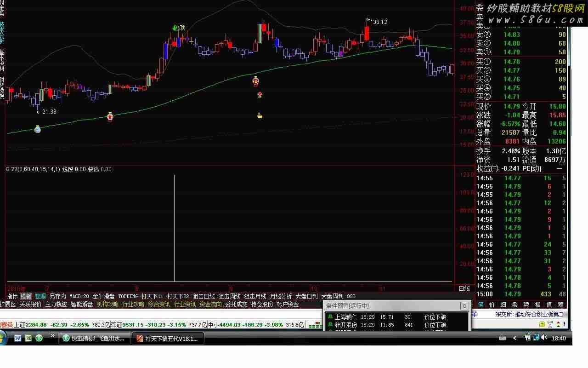The image size is (588, 368).
Task: Click the green signal bars status icon
Action: pos(315,325)
